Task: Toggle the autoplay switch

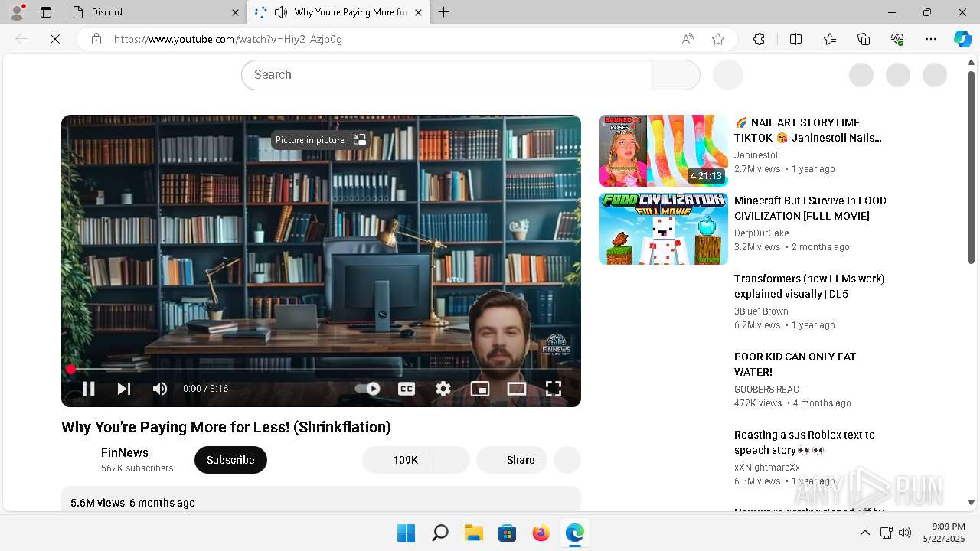Action: click(x=367, y=389)
